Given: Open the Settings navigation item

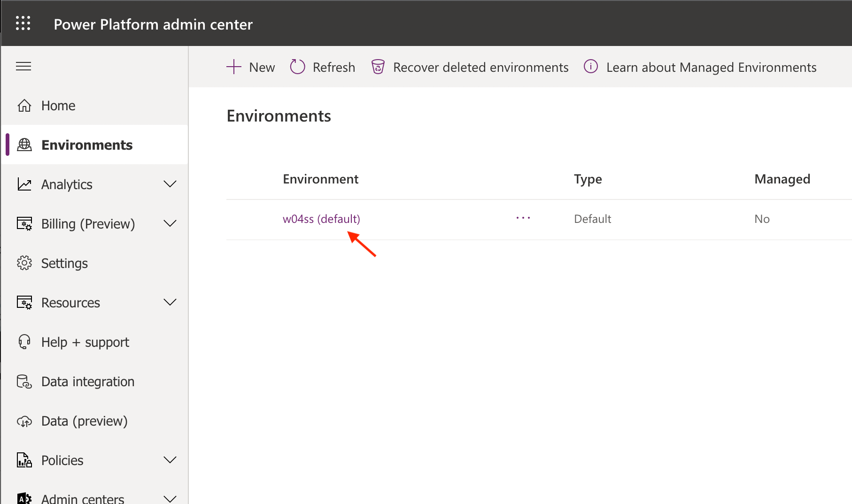Looking at the screenshot, I should click(x=64, y=263).
